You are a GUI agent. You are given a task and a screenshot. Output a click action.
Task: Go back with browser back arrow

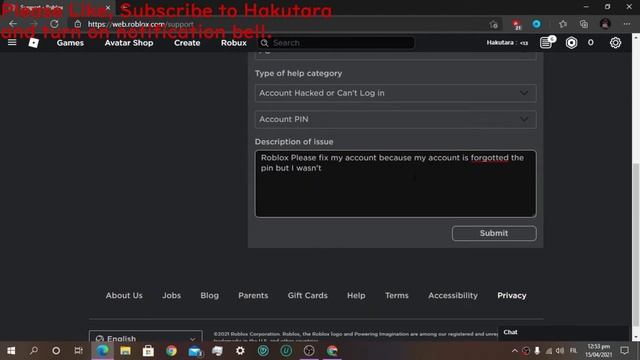(x=13, y=24)
